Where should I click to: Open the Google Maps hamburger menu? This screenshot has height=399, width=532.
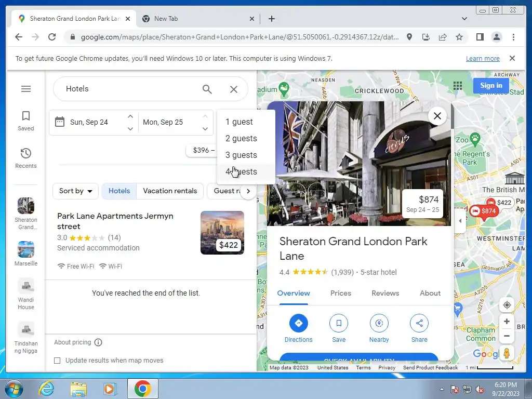pos(26,89)
